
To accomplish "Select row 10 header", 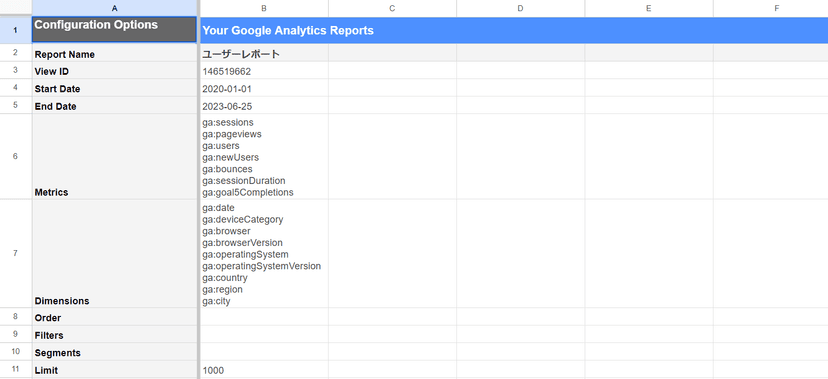I will coord(15,352).
